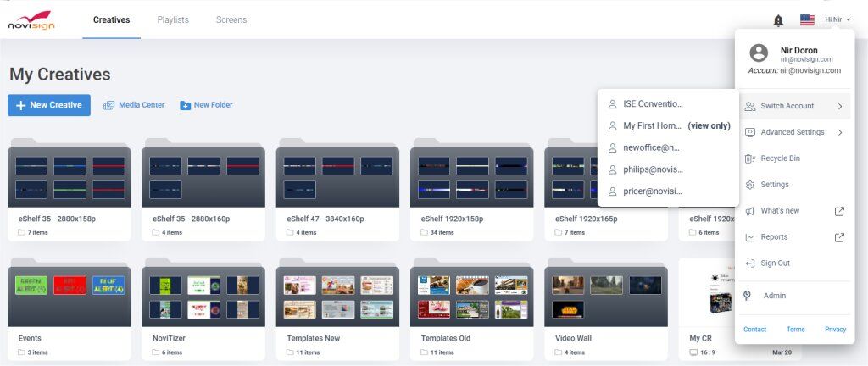The image size is (868, 366).
Task: Click the New Folder icon
Action: (186, 106)
